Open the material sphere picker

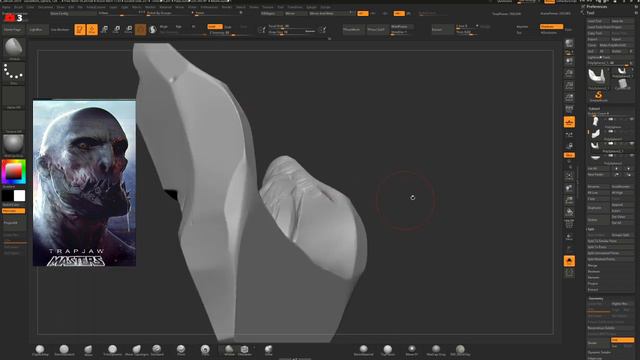13,145
